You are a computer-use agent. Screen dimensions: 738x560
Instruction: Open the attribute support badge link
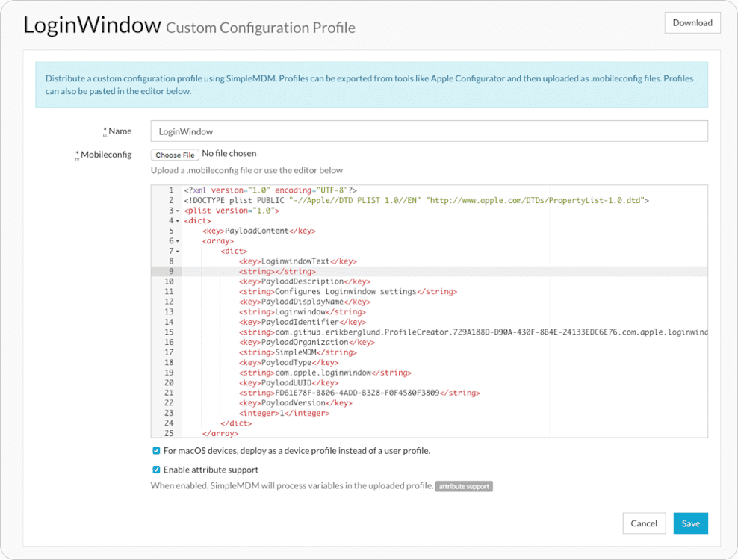pos(464,486)
